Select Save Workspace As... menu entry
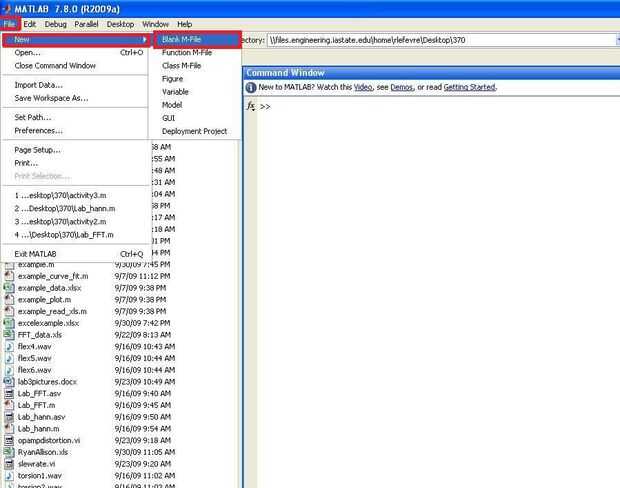This screenshot has width=620, height=488. [x=75, y=98]
